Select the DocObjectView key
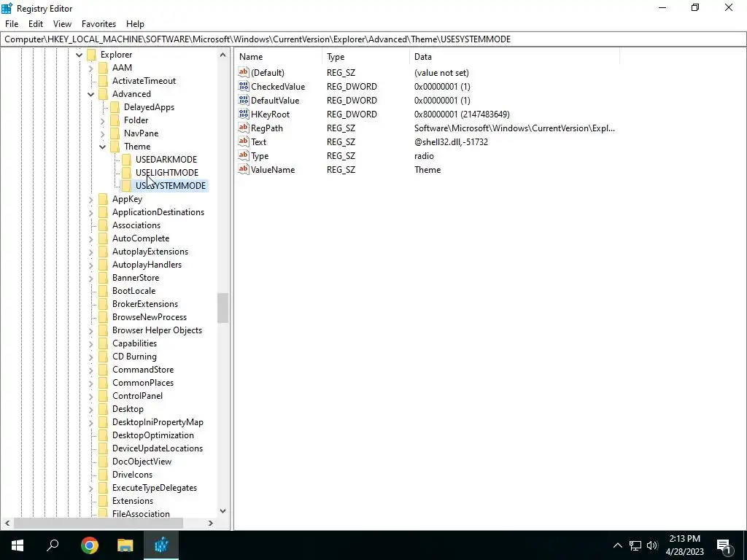This screenshot has width=747, height=560. click(142, 462)
